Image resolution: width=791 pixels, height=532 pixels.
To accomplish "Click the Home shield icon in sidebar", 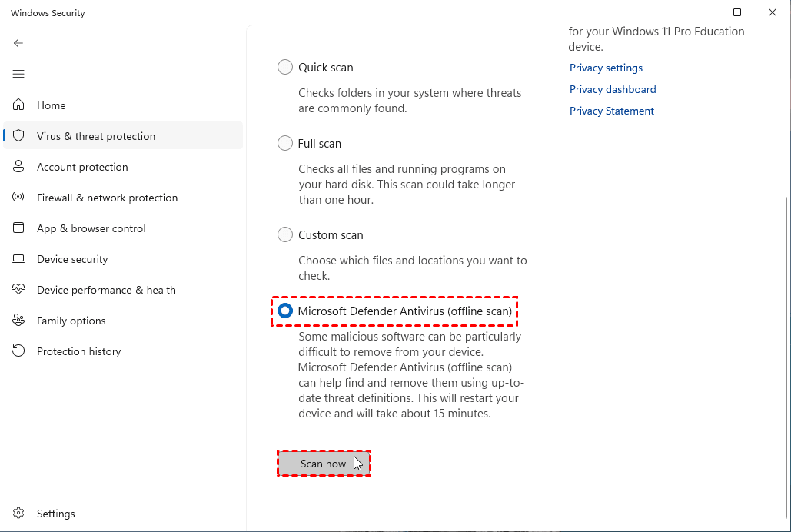I will pyautogui.click(x=18, y=105).
